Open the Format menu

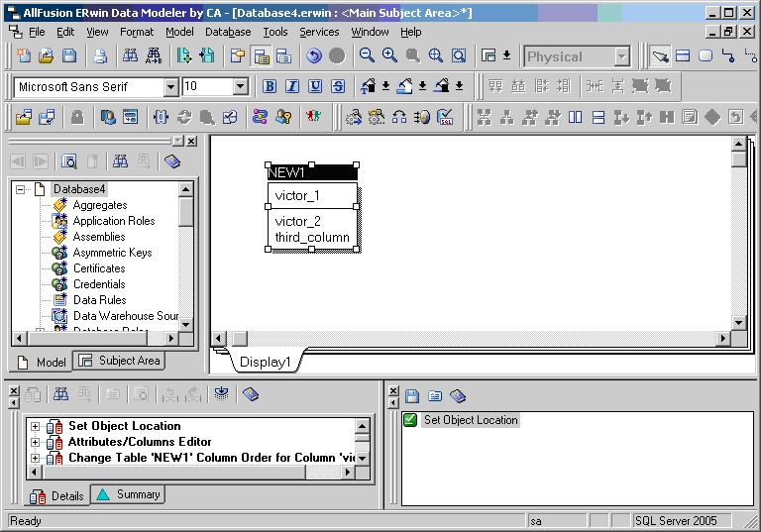137,32
